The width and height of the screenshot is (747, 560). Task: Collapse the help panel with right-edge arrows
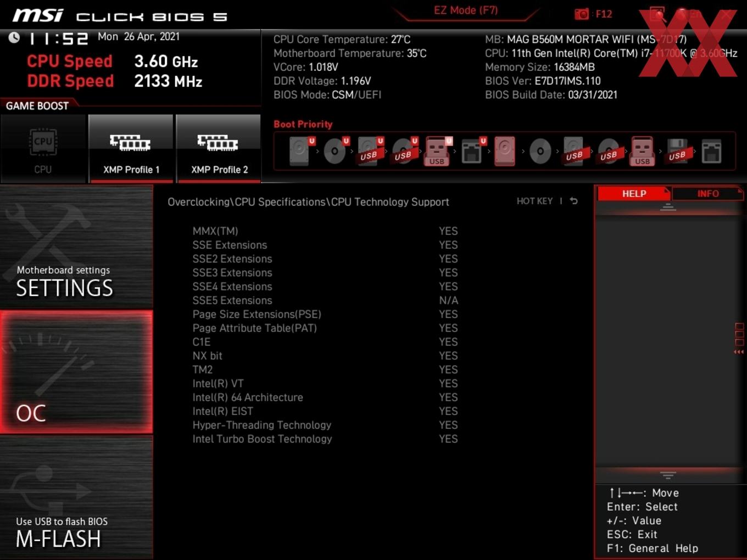tap(739, 352)
